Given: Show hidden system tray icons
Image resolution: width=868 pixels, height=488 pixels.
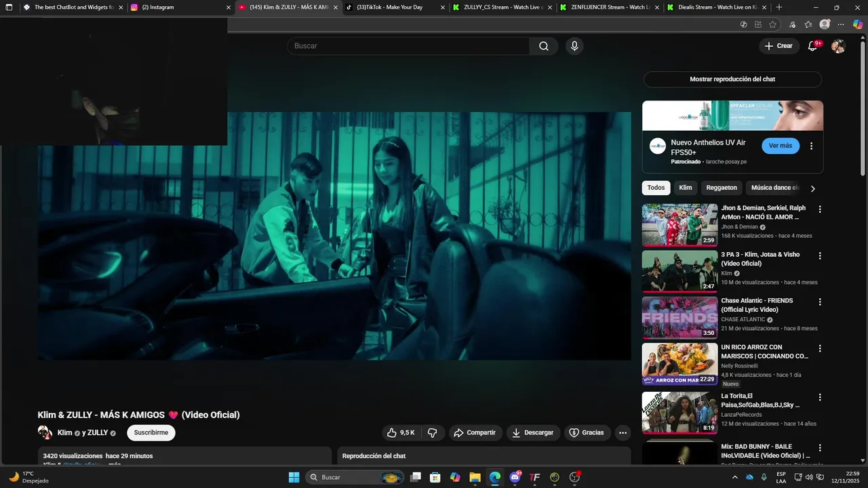Looking at the screenshot, I should click(x=734, y=477).
